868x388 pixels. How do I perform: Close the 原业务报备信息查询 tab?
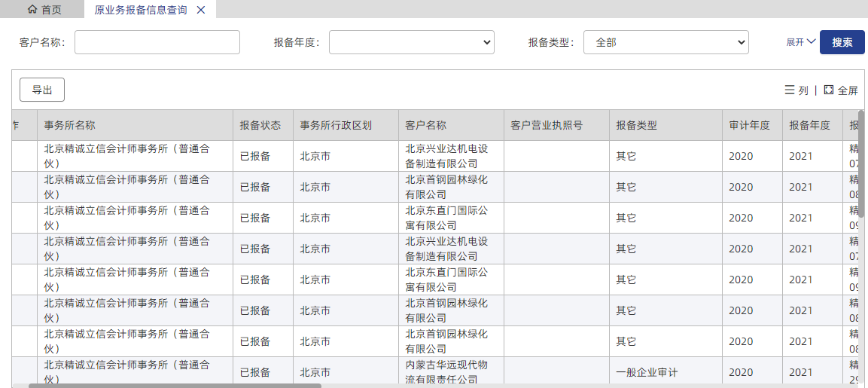point(200,10)
